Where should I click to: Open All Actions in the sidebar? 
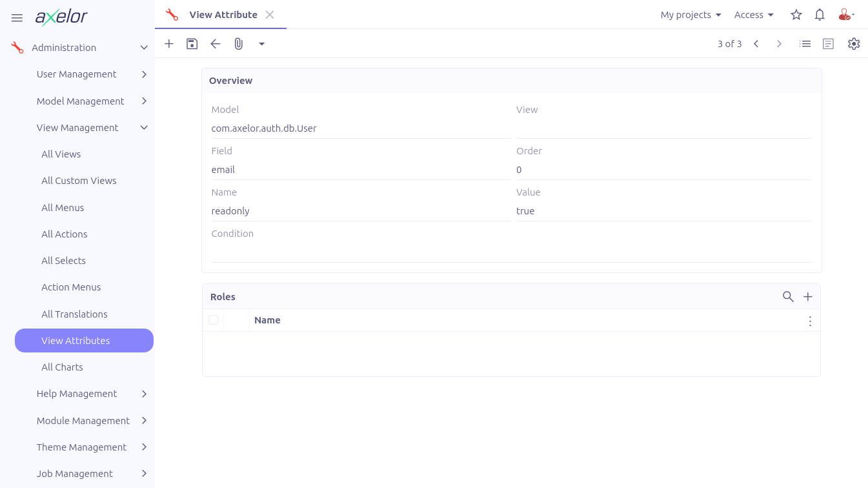pos(65,234)
